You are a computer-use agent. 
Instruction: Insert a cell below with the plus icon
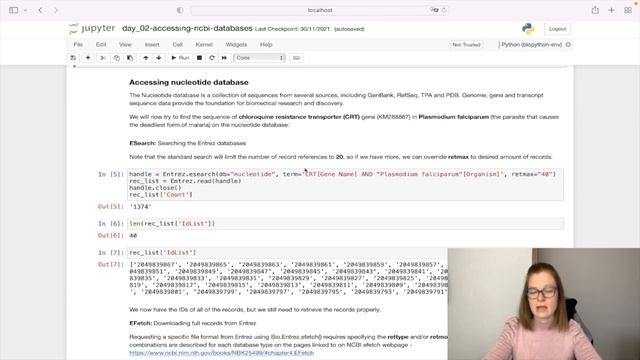[x=88, y=58]
